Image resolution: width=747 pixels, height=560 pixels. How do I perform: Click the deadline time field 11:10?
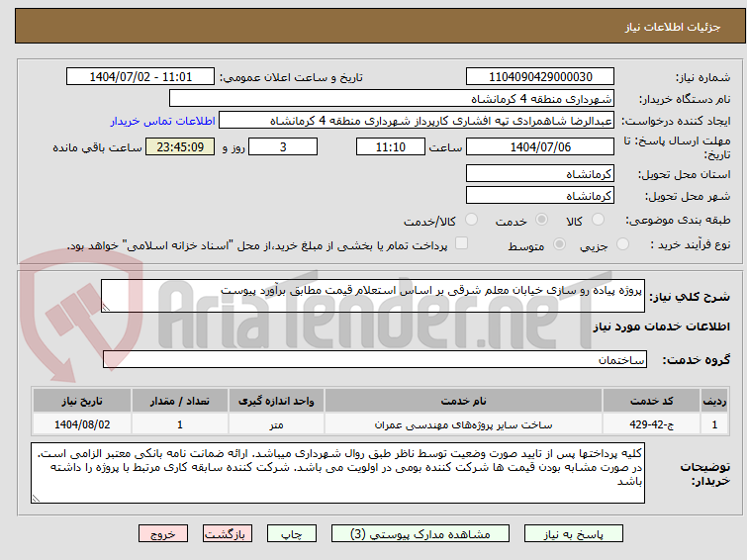pyautogui.click(x=391, y=146)
